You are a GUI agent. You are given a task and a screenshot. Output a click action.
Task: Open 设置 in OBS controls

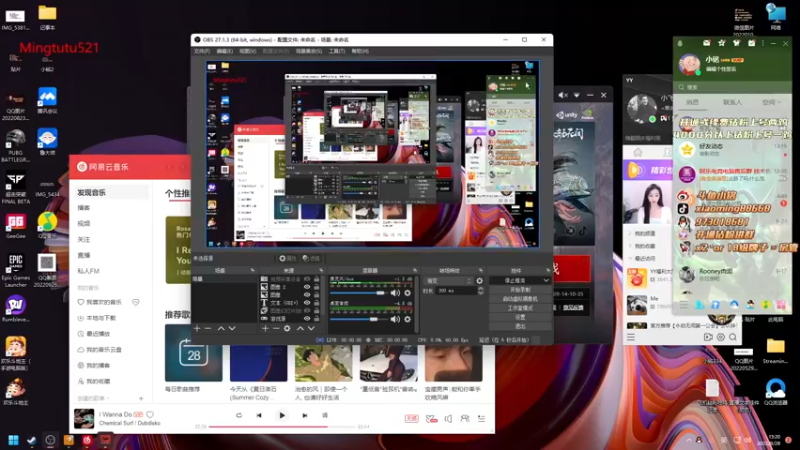[x=520, y=317]
